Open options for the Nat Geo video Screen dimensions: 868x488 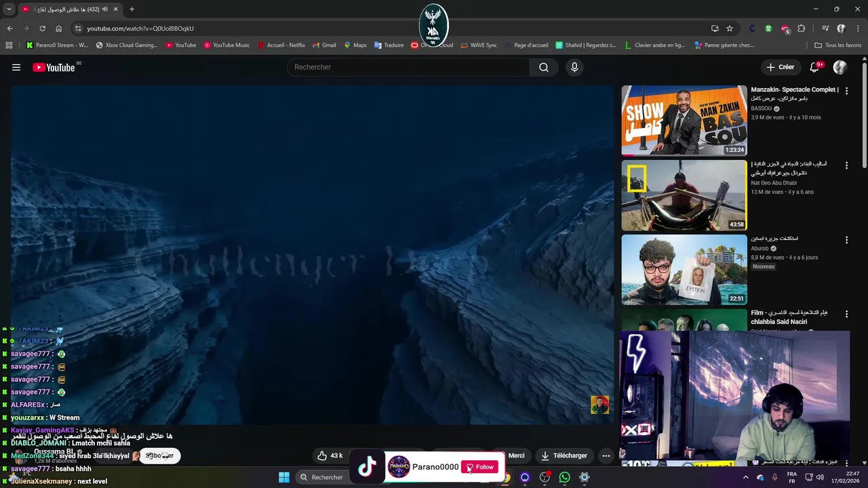click(x=846, y=165)
